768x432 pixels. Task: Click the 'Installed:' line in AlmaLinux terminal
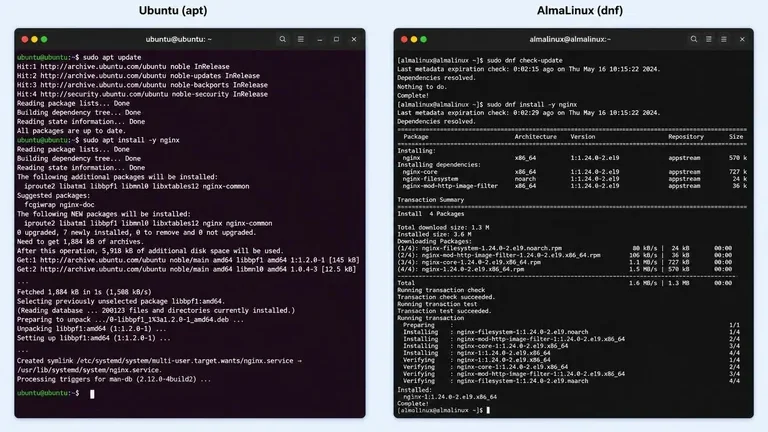414,390
